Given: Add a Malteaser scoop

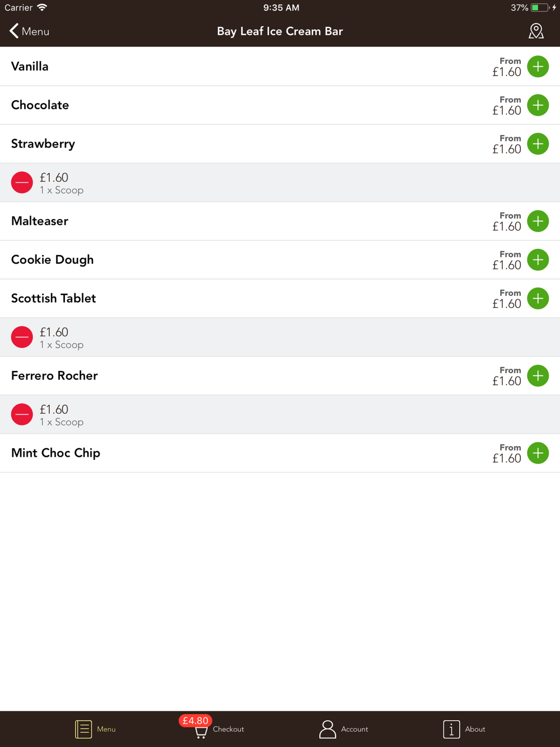Looking at the screenshot, I should tap(538, 221).
